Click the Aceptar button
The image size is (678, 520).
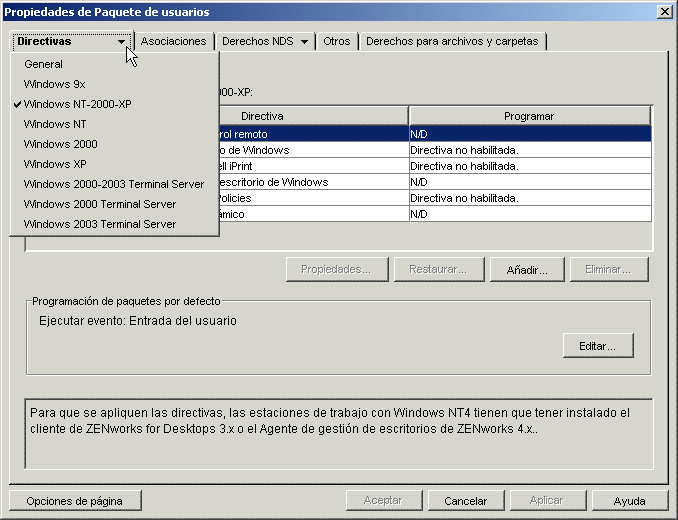click(x=384, y=501)
